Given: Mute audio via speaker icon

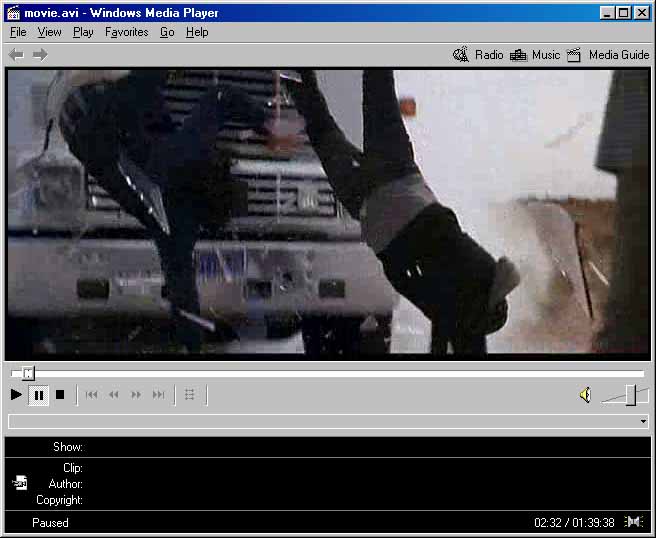Looking at the screenshot, I should coord(586,395).
